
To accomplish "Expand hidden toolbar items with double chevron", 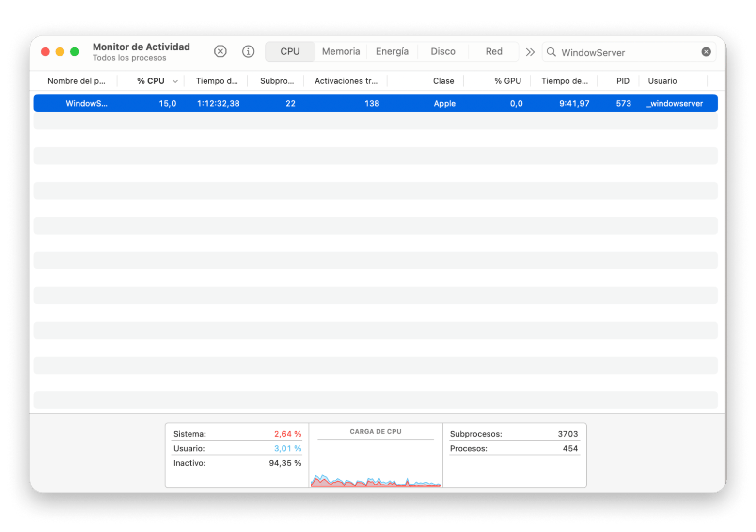I will click(x=530, y=52).
